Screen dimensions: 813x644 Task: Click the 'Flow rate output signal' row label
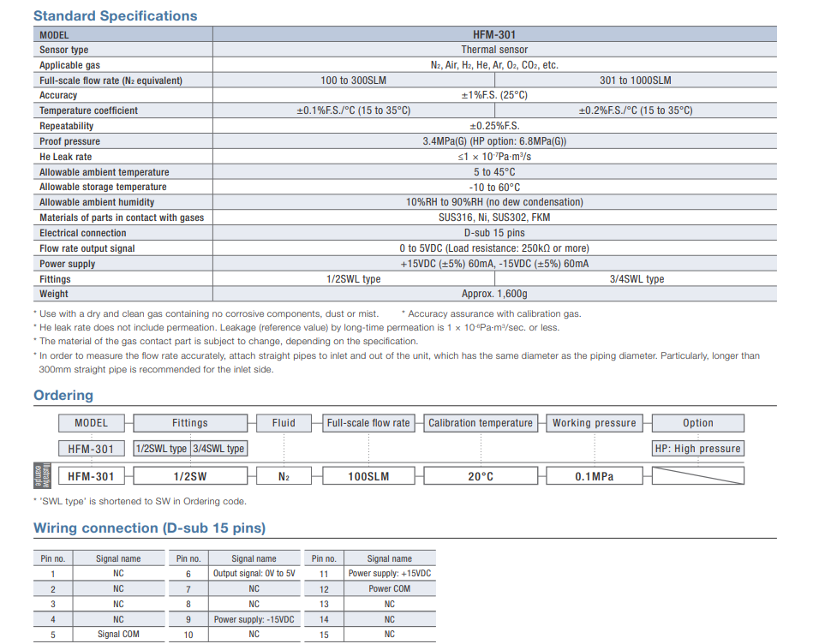pos(87,248)
